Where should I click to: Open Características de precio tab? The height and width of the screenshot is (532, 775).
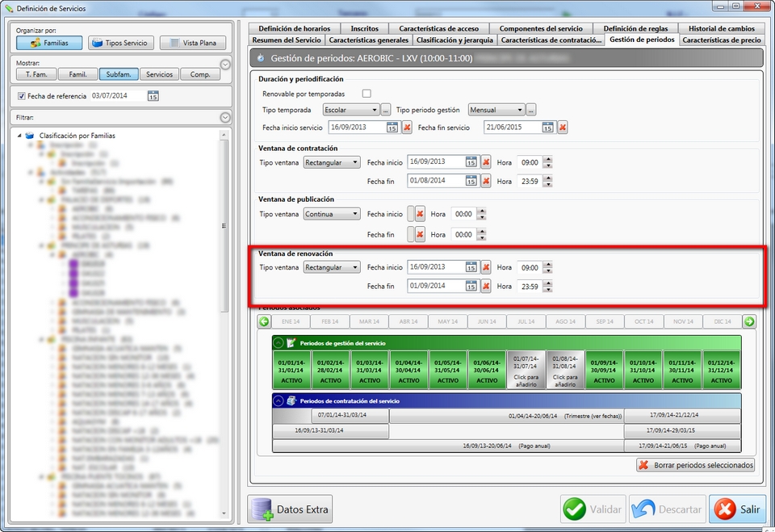pyautogui.click(x=722, y=40)
